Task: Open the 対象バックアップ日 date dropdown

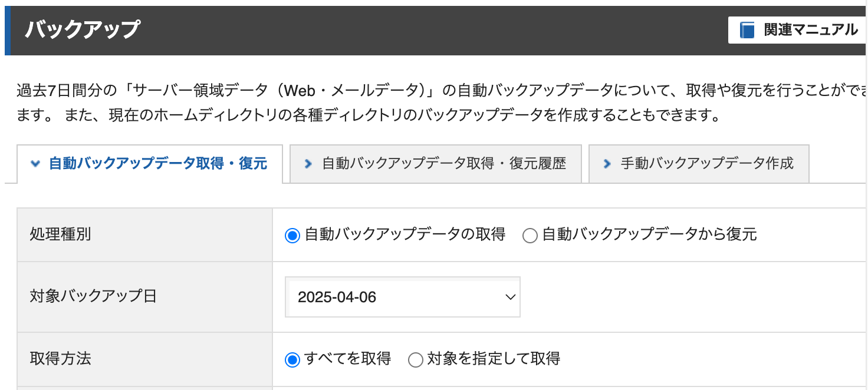Action: pos(403,297)
